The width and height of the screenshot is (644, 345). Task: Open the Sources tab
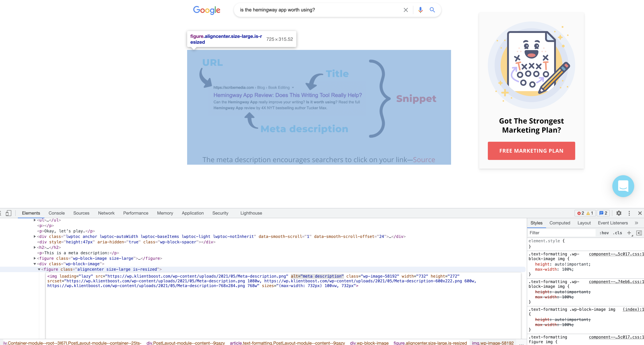pos(81,213)
